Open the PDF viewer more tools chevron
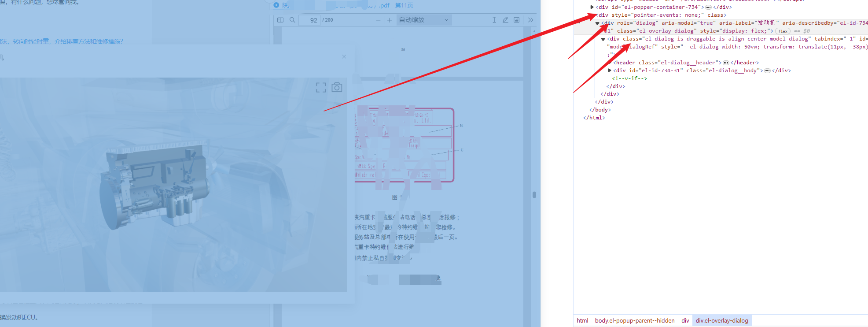The height and width of the screenshot is (327, 868). [530, 20]
